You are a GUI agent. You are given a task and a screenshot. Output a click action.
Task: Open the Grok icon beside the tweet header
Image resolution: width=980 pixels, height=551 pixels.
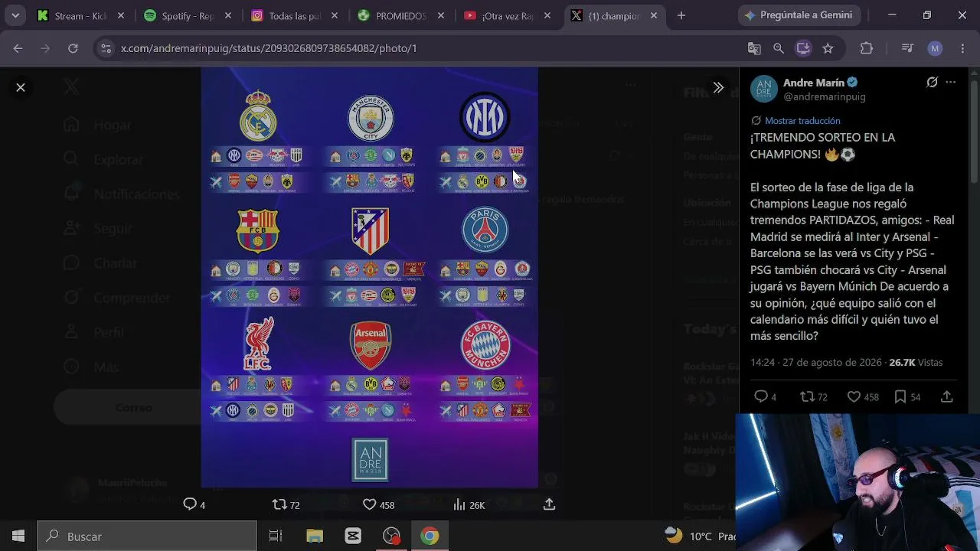(932, 83)
